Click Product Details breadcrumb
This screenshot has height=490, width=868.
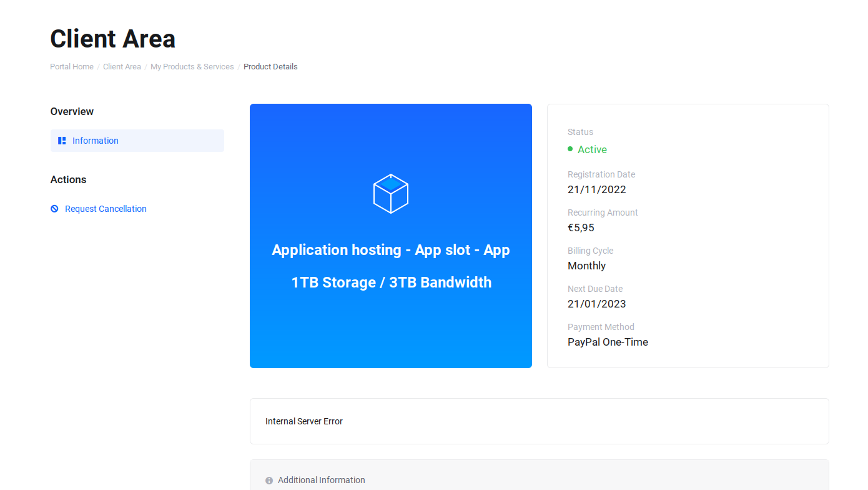(270, 67)
